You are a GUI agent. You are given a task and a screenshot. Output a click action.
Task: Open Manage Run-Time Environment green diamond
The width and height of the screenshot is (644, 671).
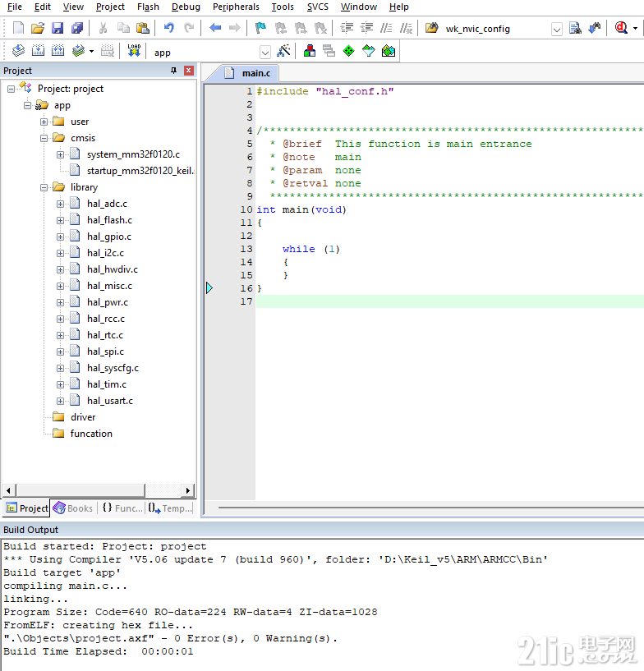(x=349, y=51)
